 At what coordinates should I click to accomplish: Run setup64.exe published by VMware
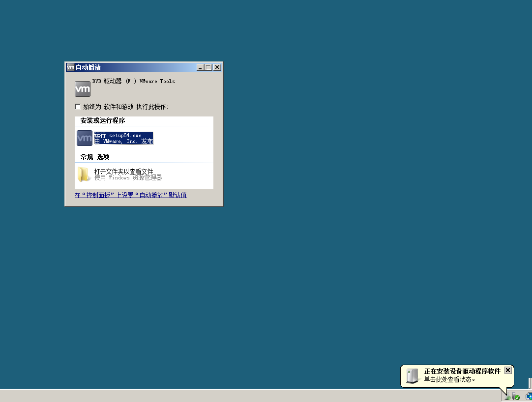[123, 138]
